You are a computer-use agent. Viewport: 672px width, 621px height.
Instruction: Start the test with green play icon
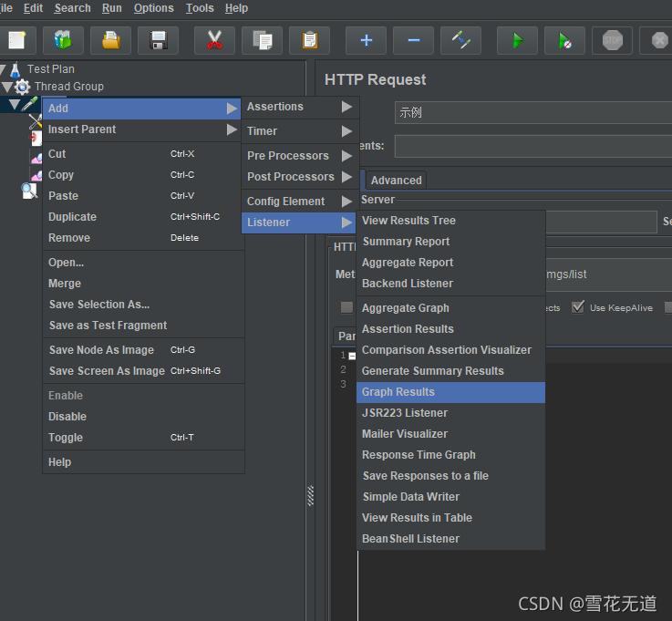(518, 40)
